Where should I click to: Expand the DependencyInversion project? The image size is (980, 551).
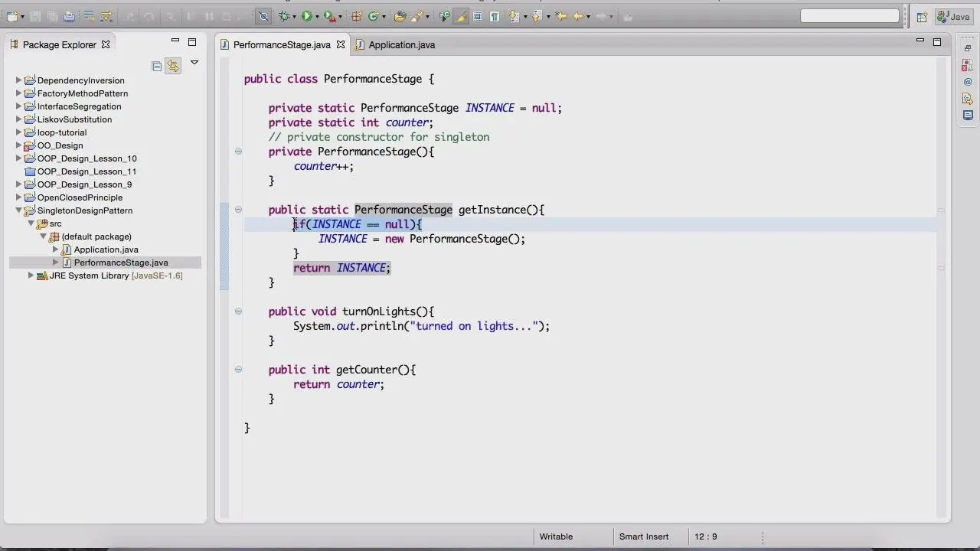(x=19, y=80)
